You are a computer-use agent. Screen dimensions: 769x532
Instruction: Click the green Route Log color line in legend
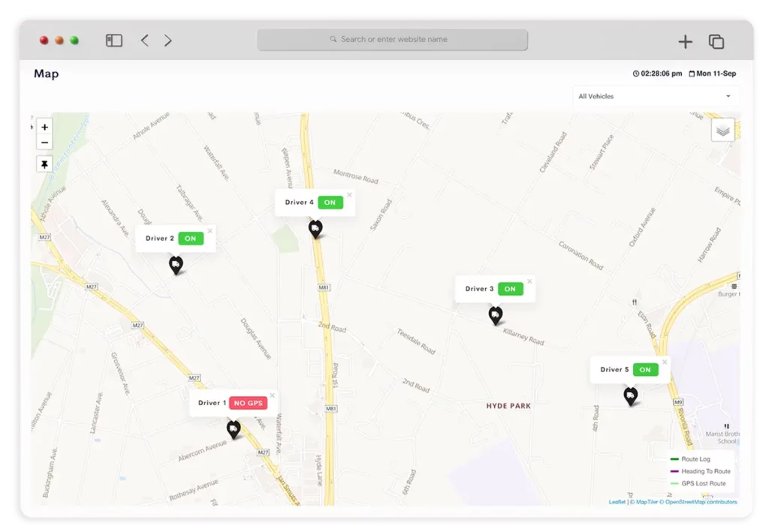(677, 458)
